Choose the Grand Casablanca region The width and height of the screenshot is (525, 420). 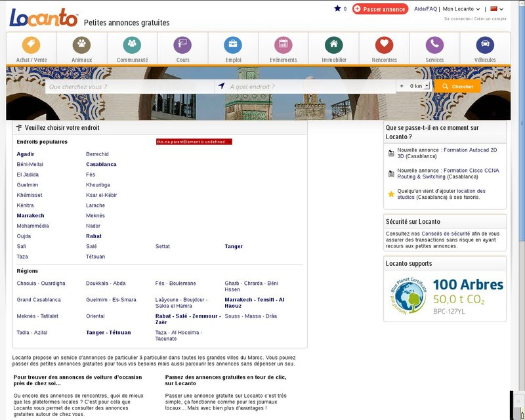tap(39, 300)
